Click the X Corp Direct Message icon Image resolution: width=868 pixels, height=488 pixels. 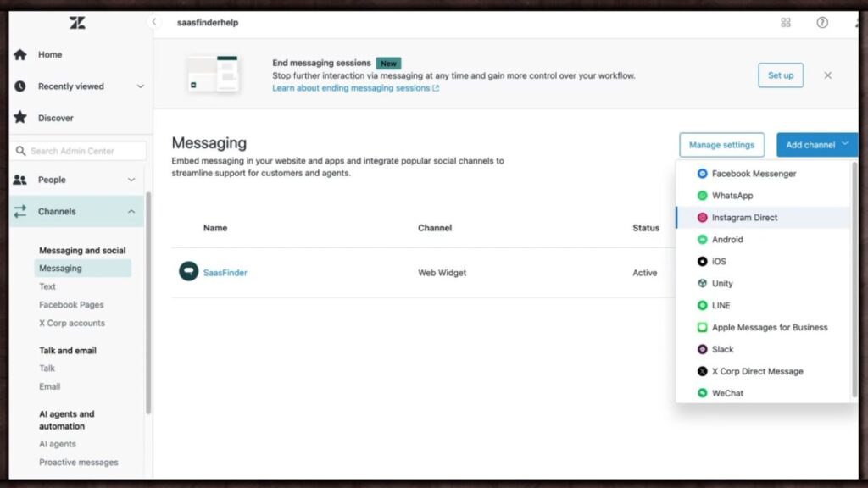coord(702,371)
